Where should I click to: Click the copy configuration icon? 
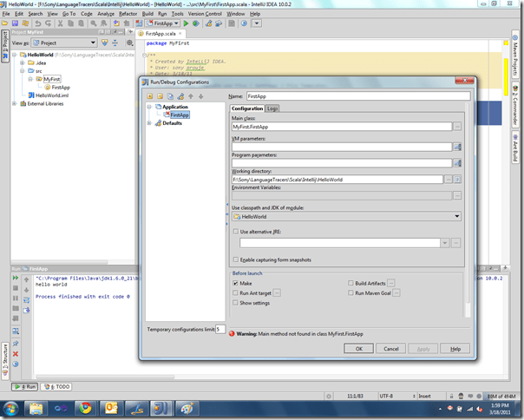(170, 95)
